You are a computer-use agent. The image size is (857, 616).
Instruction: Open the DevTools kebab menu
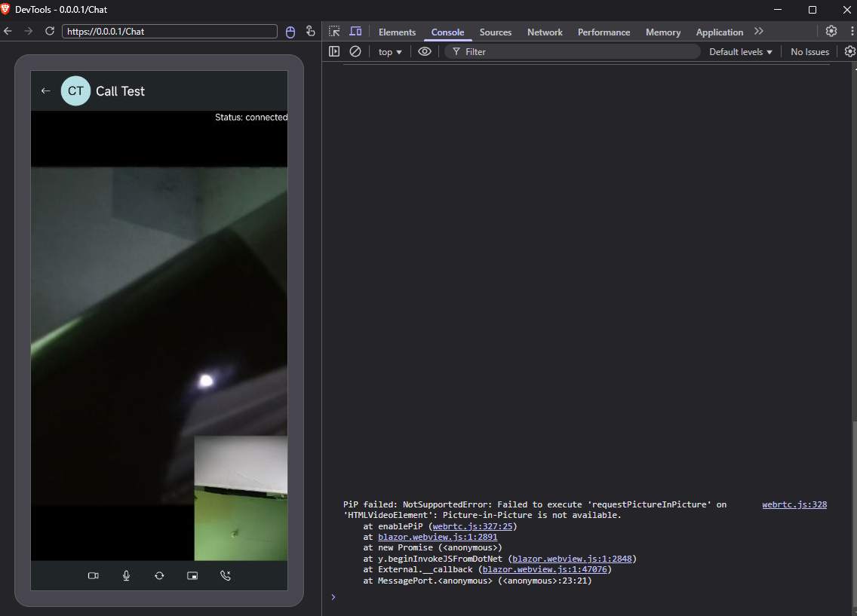point(852,31)
